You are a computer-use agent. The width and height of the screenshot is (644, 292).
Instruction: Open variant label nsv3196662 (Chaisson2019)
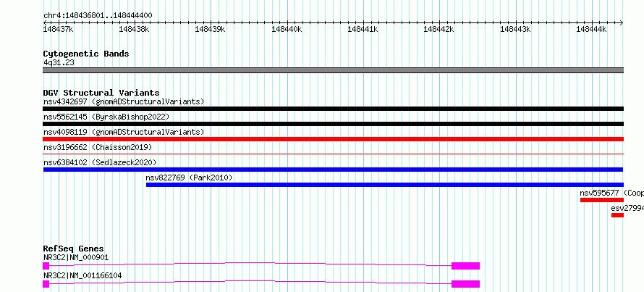point(98,147)
